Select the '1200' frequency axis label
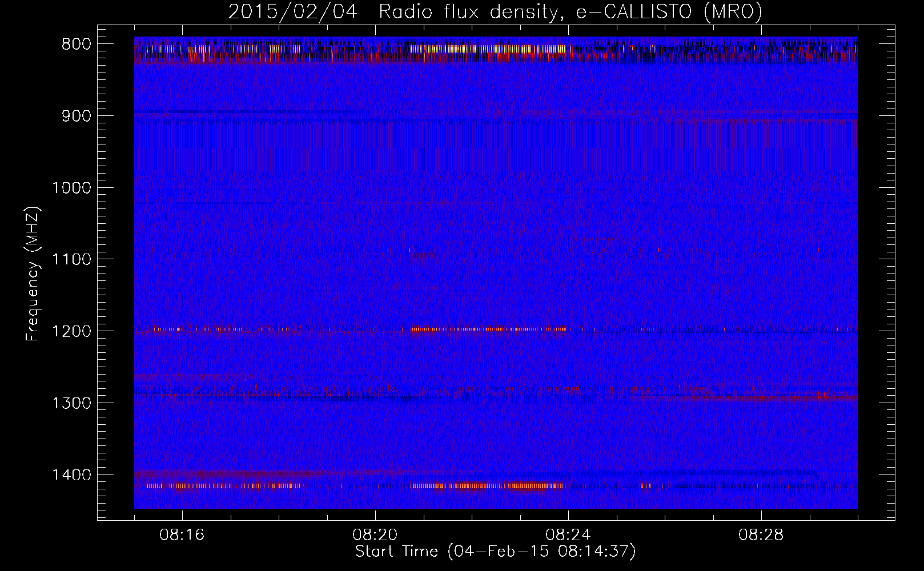Viewport: 924px width, 571px height. 71,332
